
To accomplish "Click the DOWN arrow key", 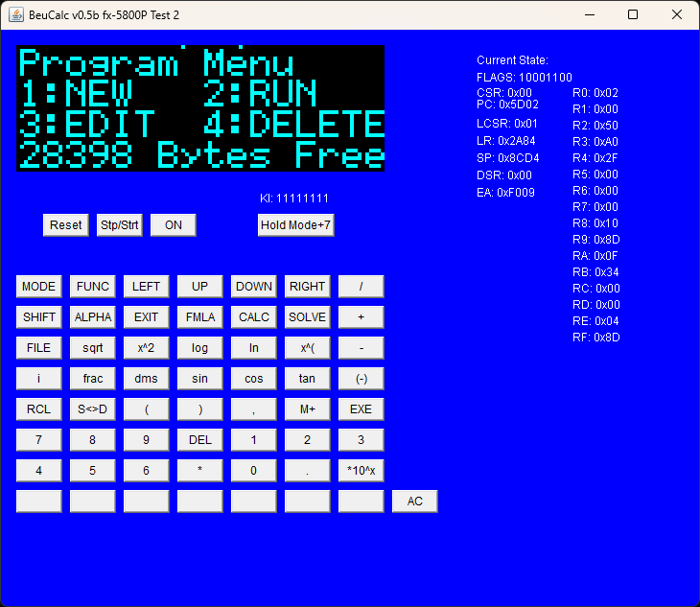I will click(253, 286).
